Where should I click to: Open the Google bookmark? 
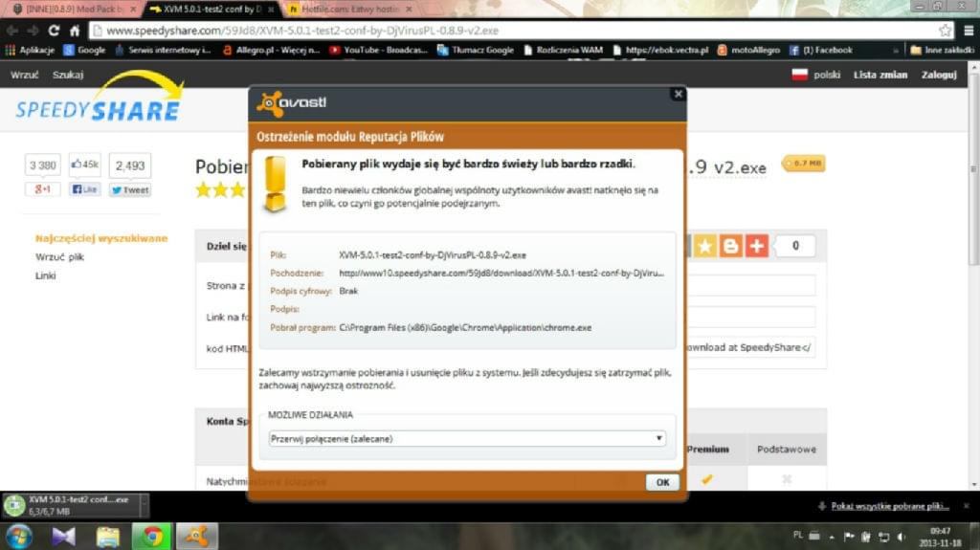[x=84, y=50]
